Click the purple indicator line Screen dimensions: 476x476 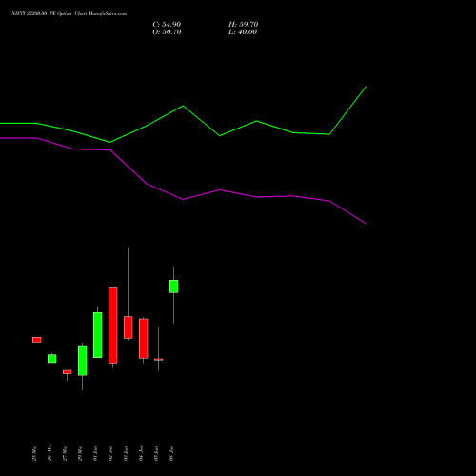pos(183,199)
